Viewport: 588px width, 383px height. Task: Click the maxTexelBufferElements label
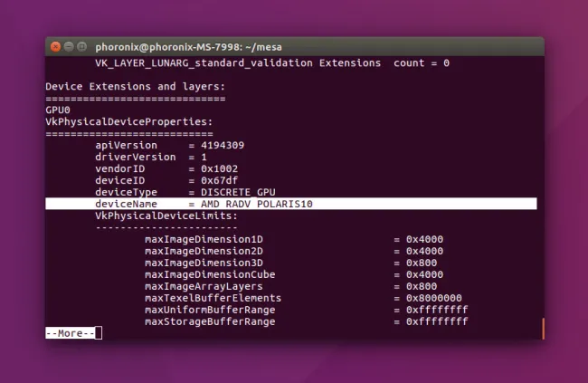(213, 298)
